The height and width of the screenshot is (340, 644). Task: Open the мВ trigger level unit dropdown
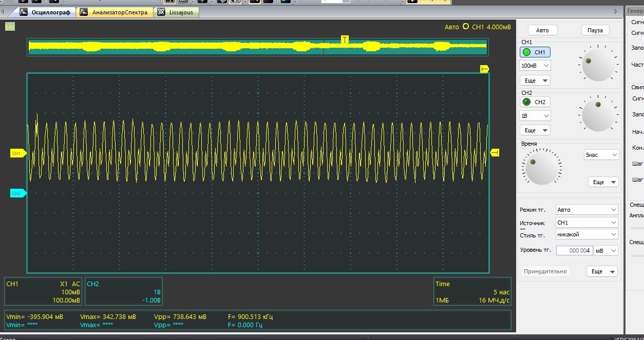tap(606, 251)
